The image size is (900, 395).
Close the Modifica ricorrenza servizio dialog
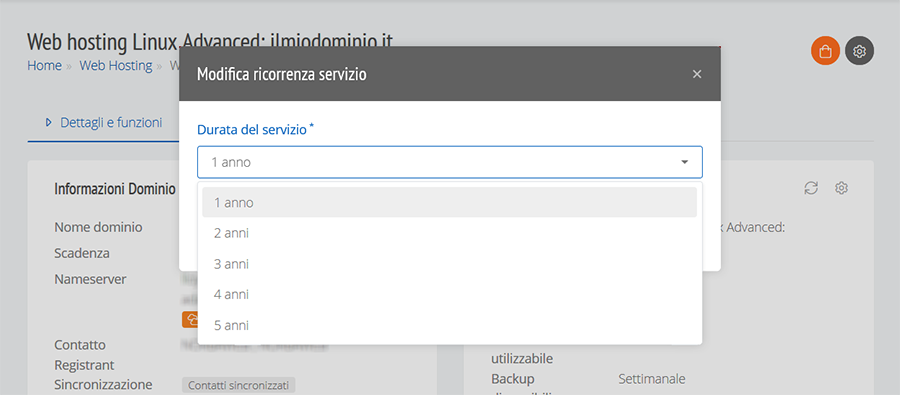point(697,74)
